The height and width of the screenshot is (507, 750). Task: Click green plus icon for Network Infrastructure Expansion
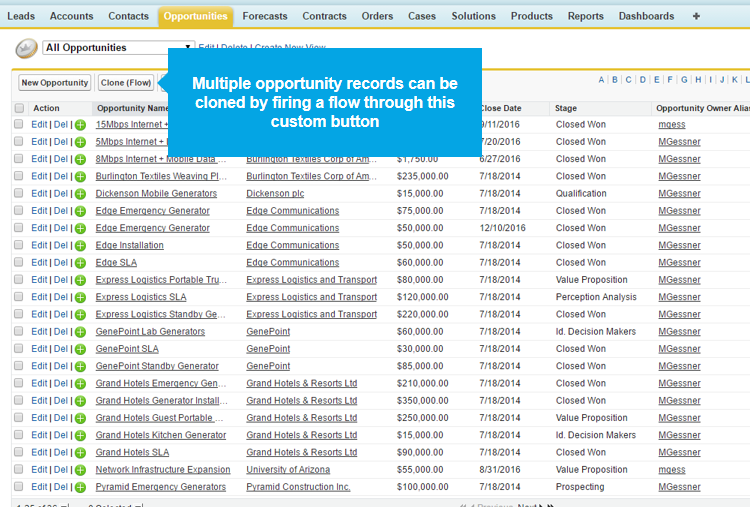80,470
